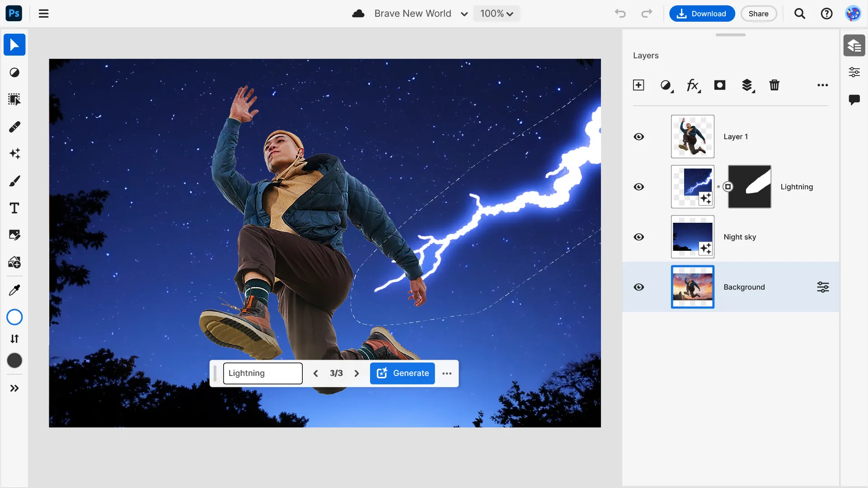868x488 pixels.
Task: Switch to the Comments panel on the right
Action: 854,100
